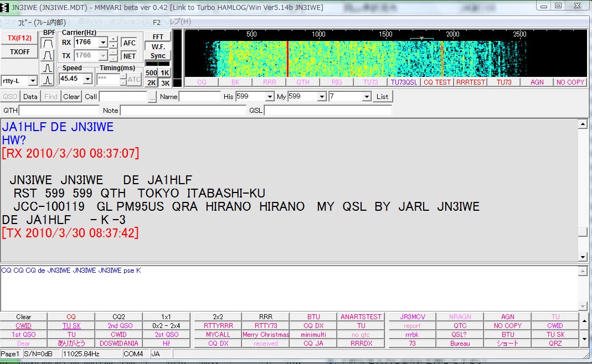Click the RRR macro above the log fields
This screenshot has width=592, height=364.
(x=269, y=82)
